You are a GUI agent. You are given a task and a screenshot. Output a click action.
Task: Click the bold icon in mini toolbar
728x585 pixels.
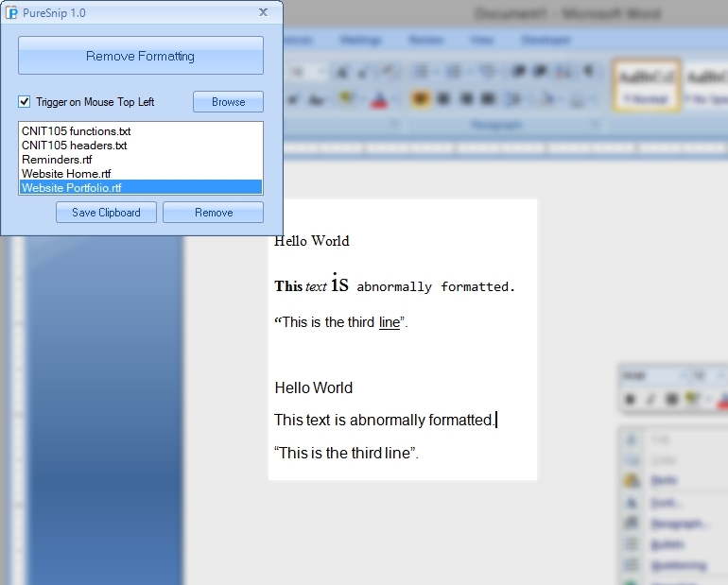(631, 400)
